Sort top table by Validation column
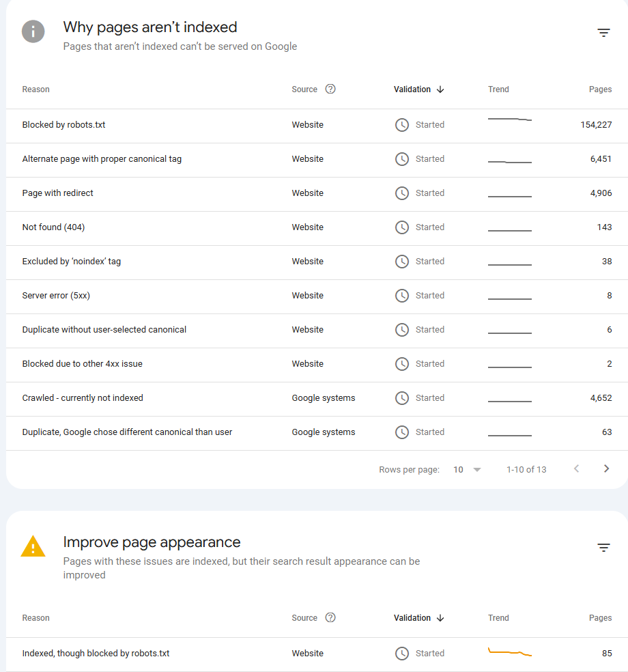This screenshot has width=628, height=672. [x=418, y=89]
